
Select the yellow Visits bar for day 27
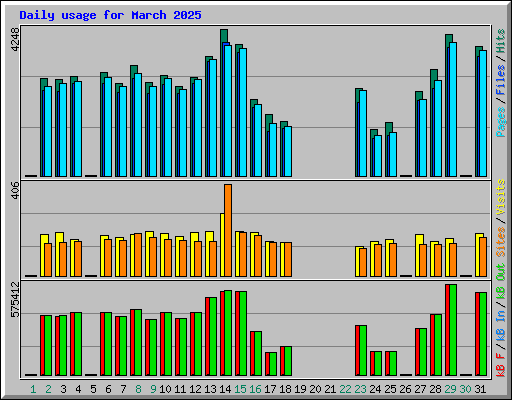click(x=417, y=255)
